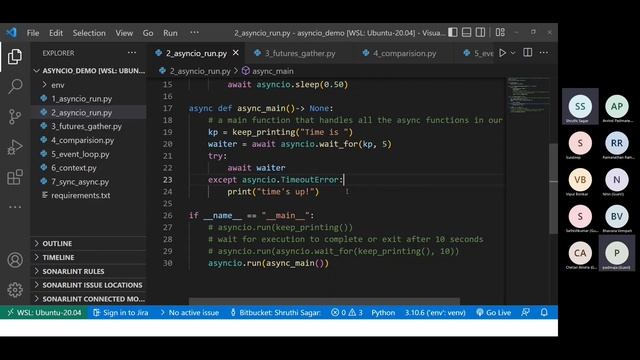Open the Edit menu
The image size is (640, 360).
click(56, 33)
